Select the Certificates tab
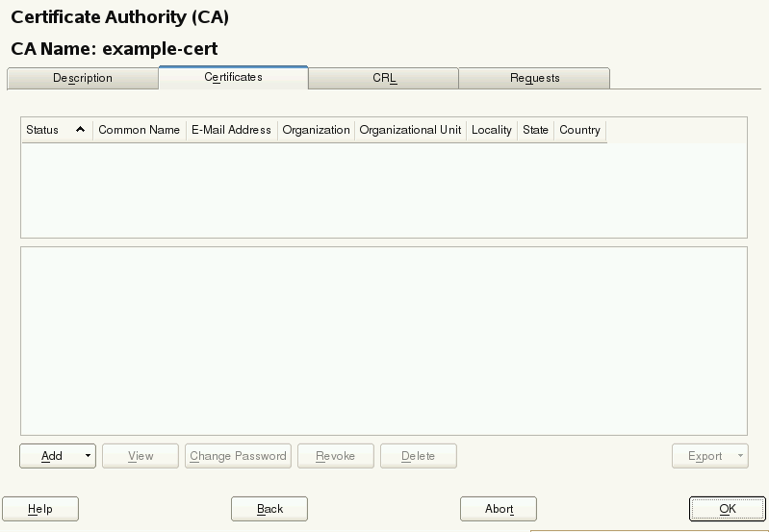Screen dimensions: 769x532 233,77
